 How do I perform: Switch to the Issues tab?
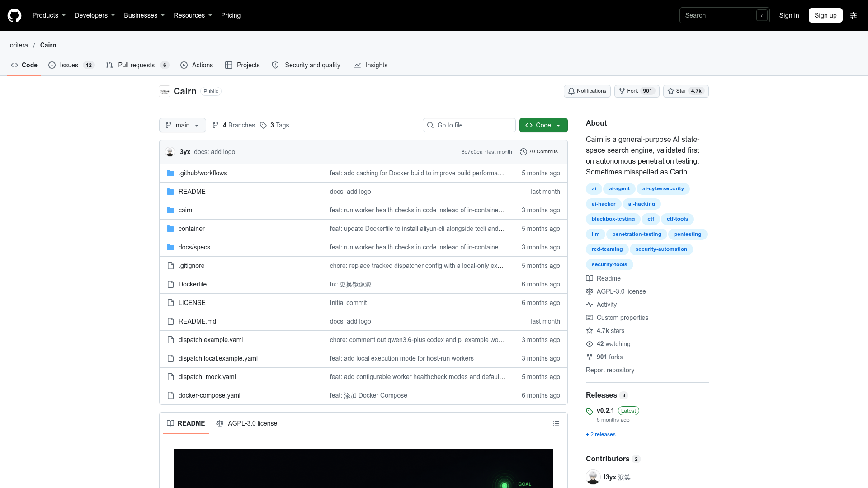tap(71, 65)
